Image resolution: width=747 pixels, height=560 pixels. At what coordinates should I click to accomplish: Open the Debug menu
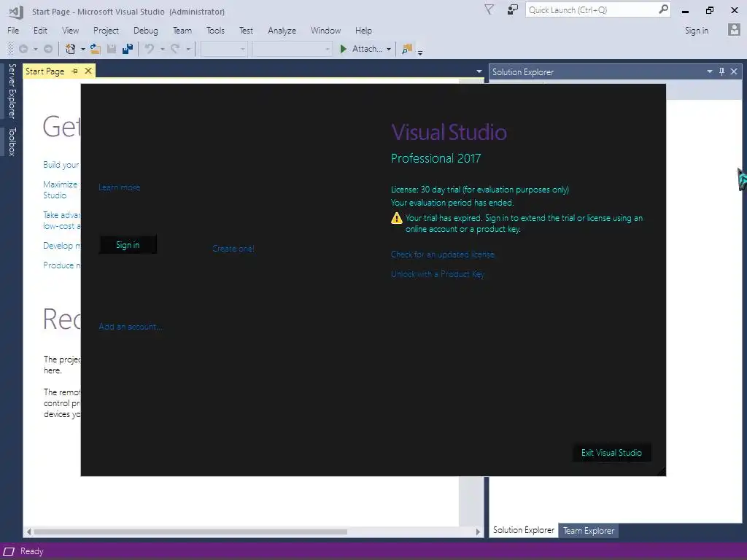pyautogui.click(x=146, y=31)
